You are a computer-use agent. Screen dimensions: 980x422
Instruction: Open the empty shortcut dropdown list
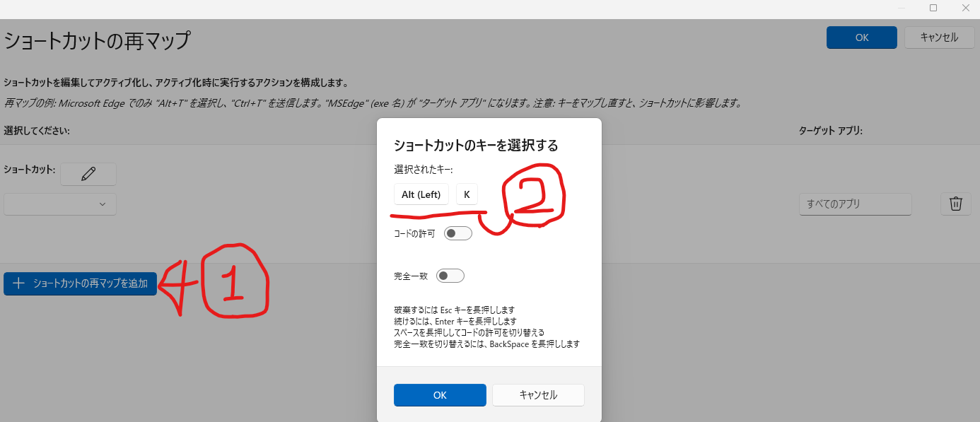tap(59, 204)
